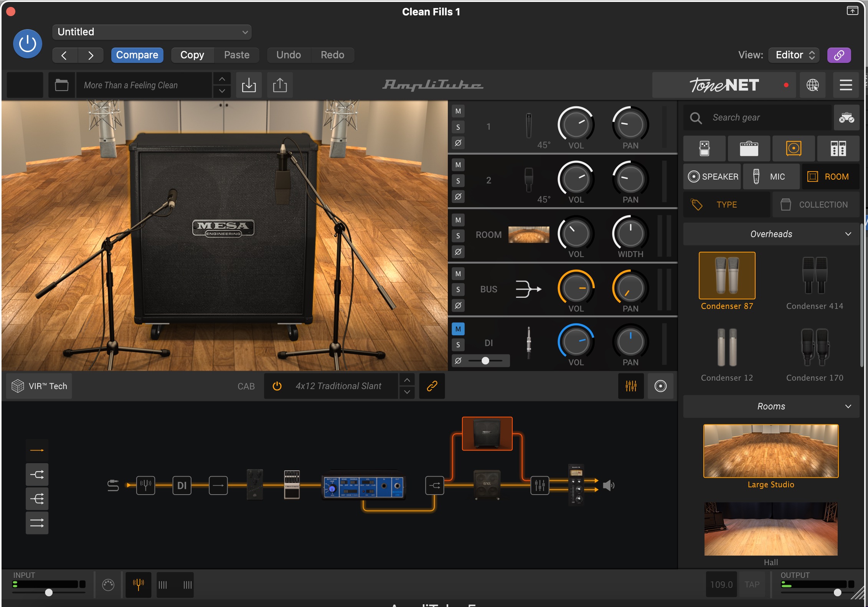The image size is (868, 607).
Task: Mute the BUS channel
Action: 458,274
